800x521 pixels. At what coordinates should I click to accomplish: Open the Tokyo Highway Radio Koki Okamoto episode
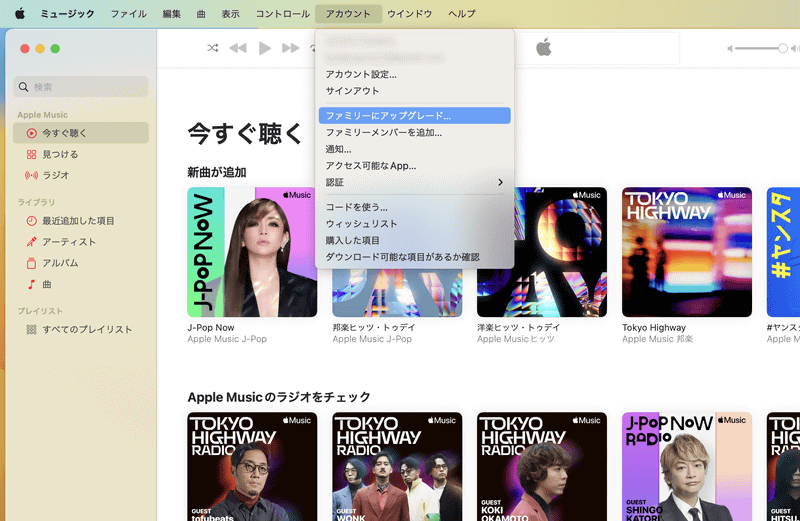coord(542,466)
